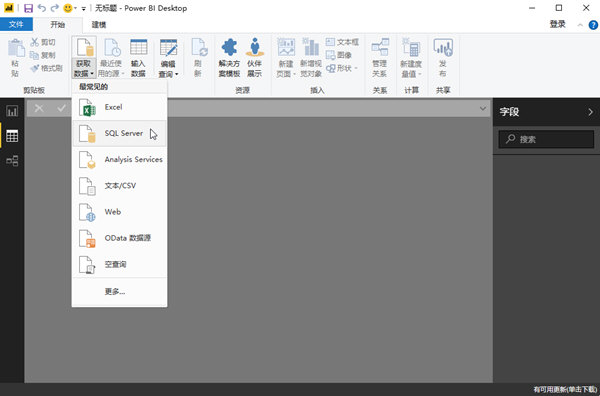Click the 格式刷 format painter

(x=46, y=68)
